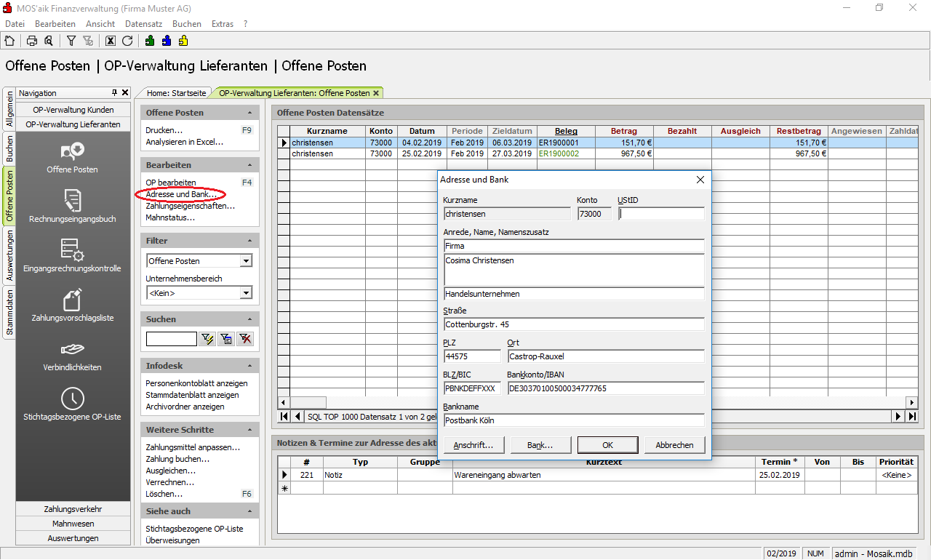Collapse the Infodesk panel section
The height and width of the screenshot is (560, 931).
[249, 366]
